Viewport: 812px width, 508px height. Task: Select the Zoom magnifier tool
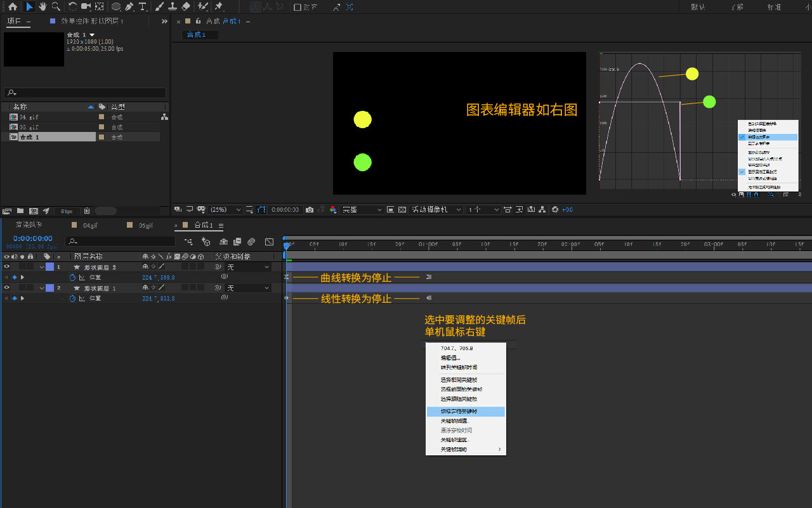tap(56, 6)
